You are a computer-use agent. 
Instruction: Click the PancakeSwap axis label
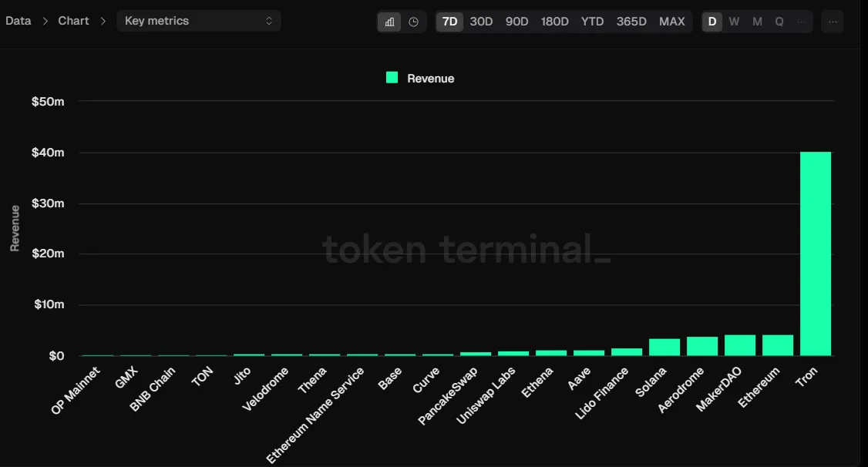pos(447,396)
